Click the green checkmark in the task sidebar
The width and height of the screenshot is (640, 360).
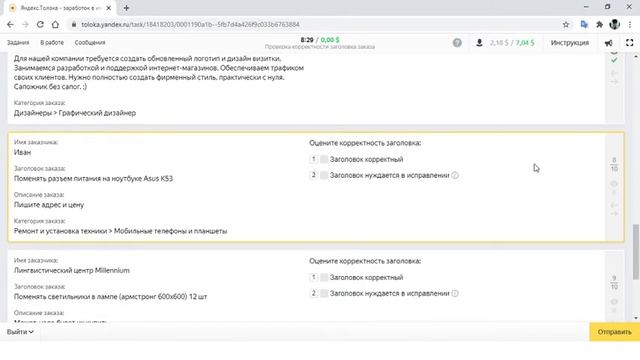point(614,60)
